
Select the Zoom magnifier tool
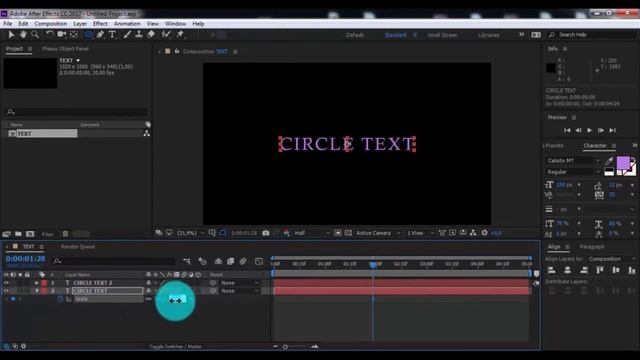(x=36, y=35)
